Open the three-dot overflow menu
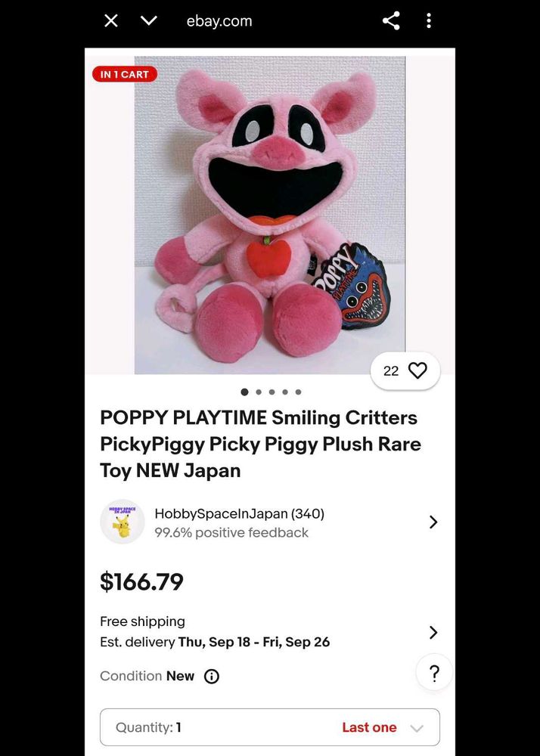 [429, 21]
